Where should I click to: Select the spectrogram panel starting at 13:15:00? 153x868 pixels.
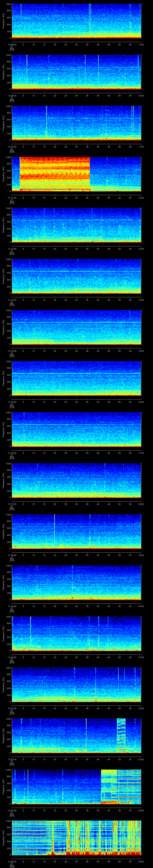point(77,378)
